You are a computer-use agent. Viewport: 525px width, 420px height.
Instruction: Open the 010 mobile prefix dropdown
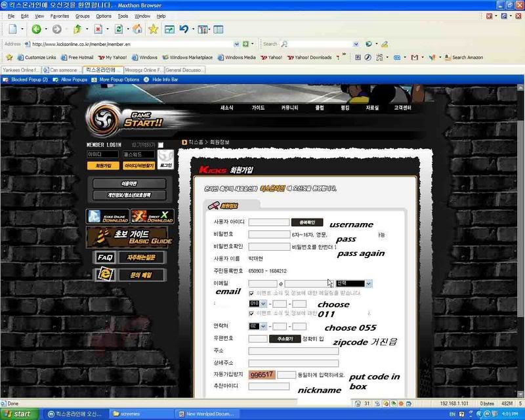pos(258,304)
